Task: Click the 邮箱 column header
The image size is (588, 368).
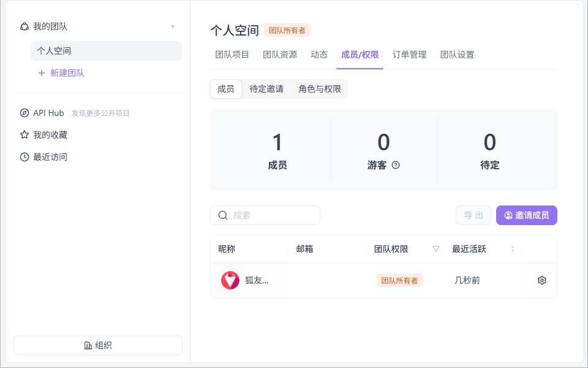Action: [x=304, y=249]
